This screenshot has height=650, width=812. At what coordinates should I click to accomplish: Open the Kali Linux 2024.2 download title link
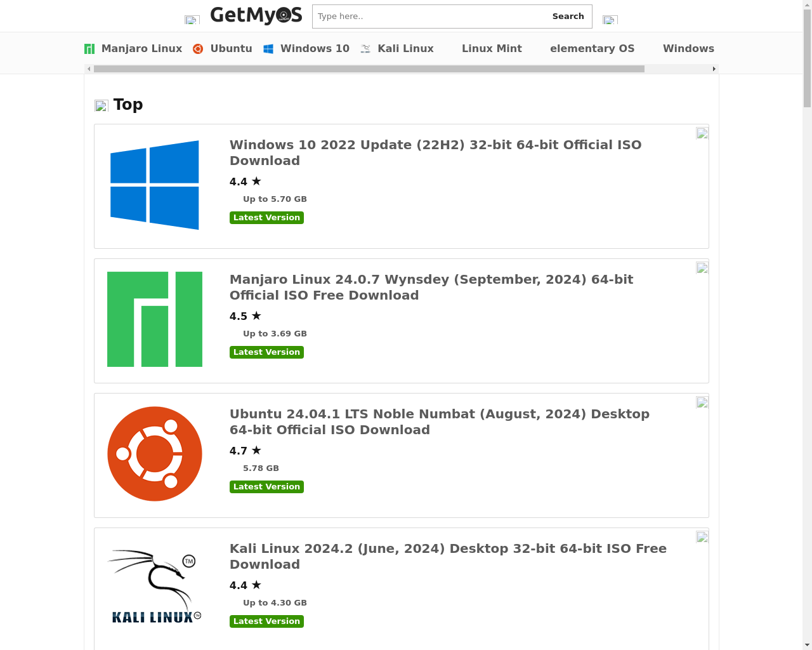(x=448, y=557)
